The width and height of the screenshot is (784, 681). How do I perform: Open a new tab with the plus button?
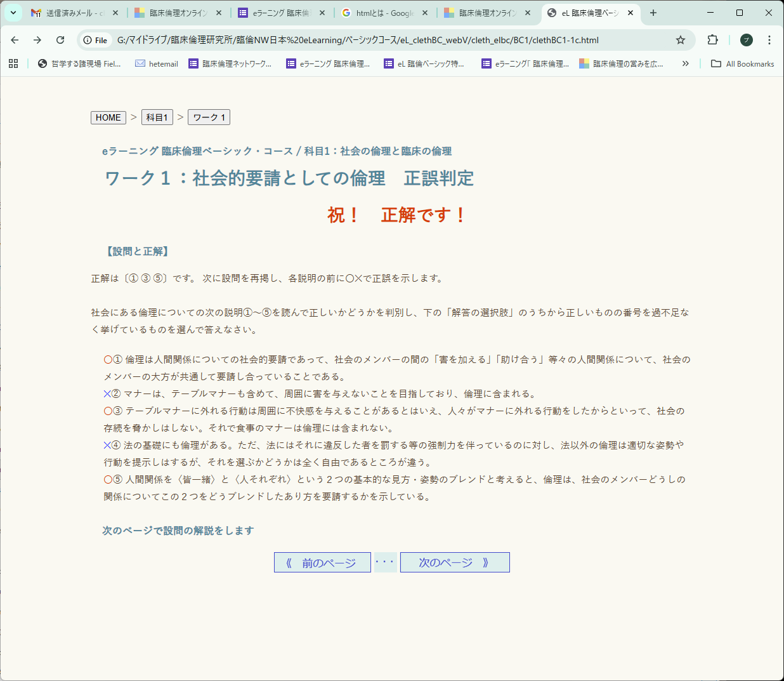pyautogui.click(x=653, y=12)
